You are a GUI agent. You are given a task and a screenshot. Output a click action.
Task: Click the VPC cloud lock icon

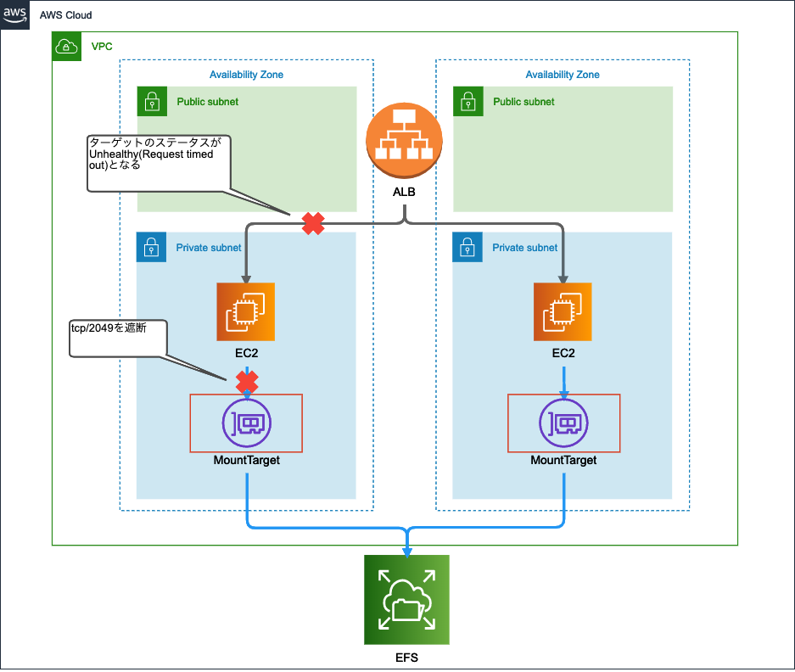(x=66, y=47)
